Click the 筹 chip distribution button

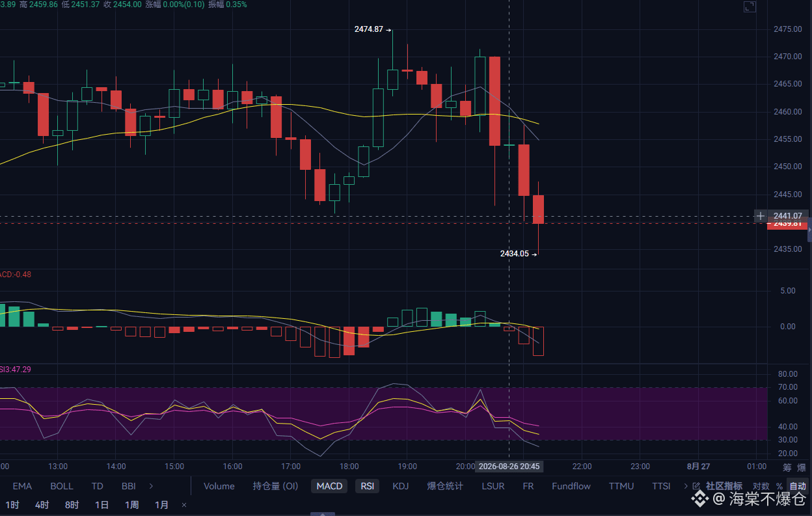pos(787,467)
